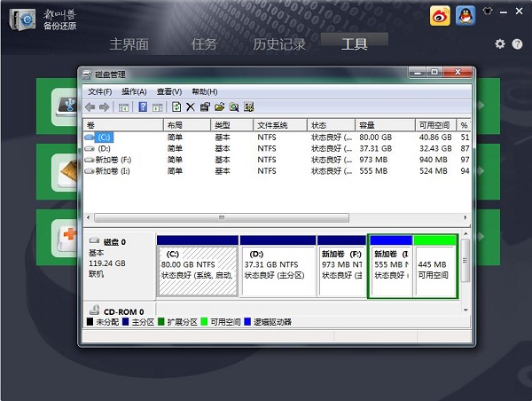Viewport: 532px width, 401px height.
Task: Select the (D:) volume row
Action: 277,148
